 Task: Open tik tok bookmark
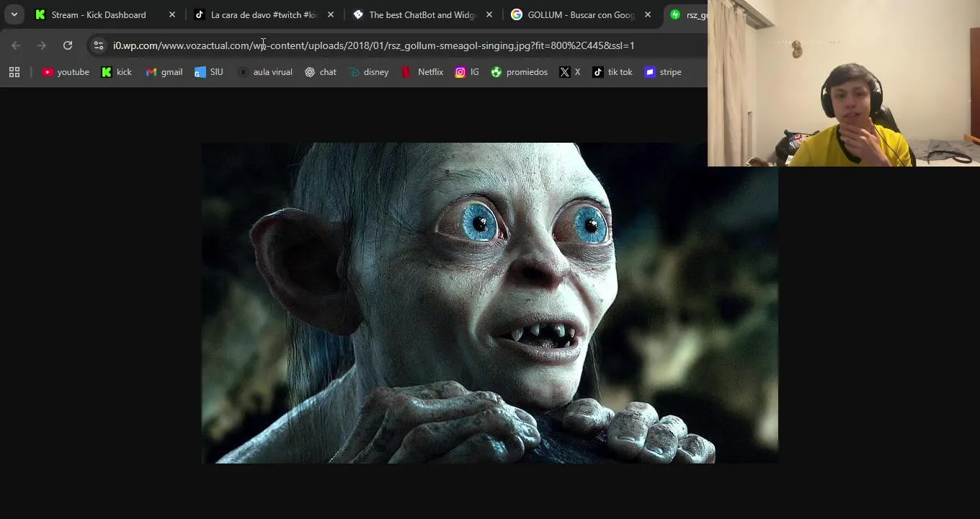[612, 72]
